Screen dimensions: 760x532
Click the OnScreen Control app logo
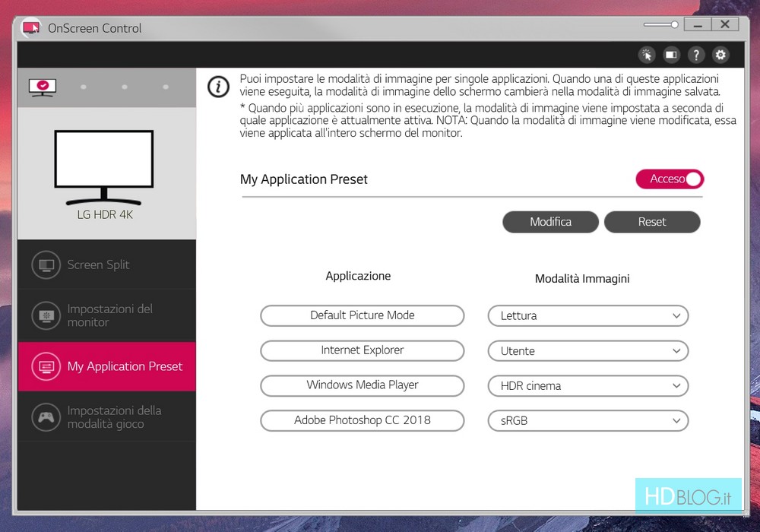(x=31, y=27)
